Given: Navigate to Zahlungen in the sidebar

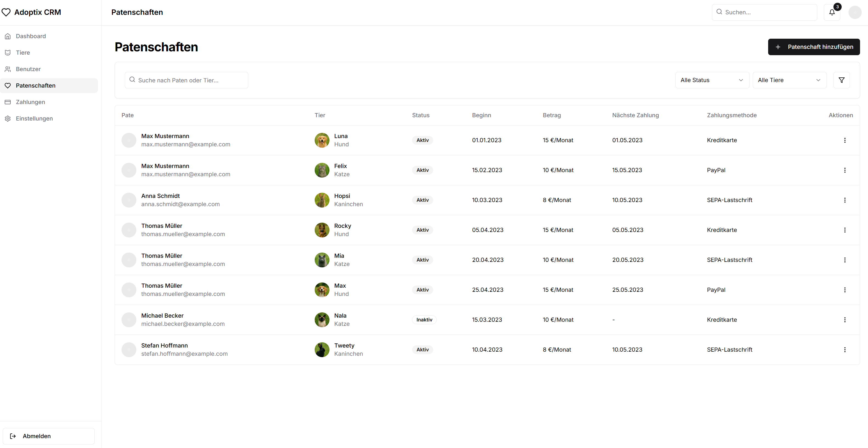Looking at the screenshot, I should [x=30, y=102].
